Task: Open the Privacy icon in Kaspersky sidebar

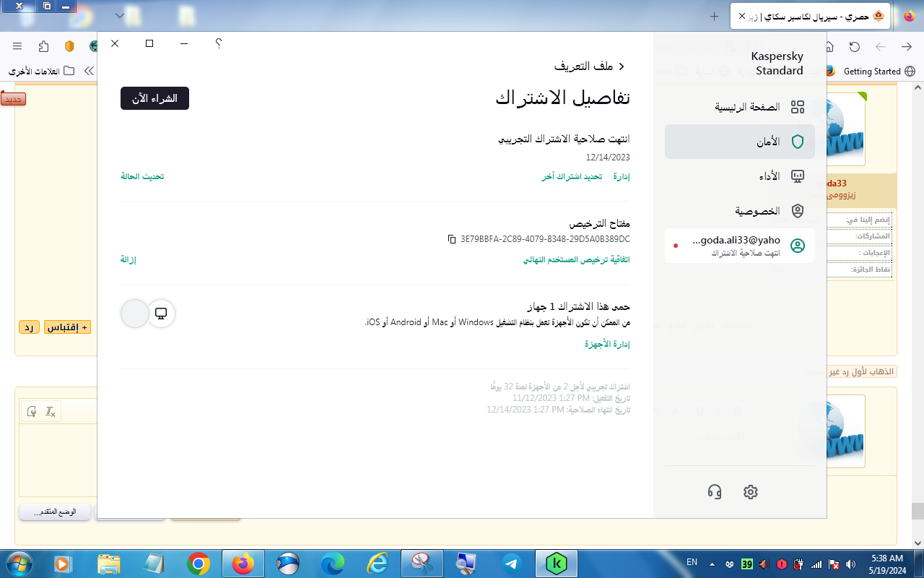Action: 798,211
